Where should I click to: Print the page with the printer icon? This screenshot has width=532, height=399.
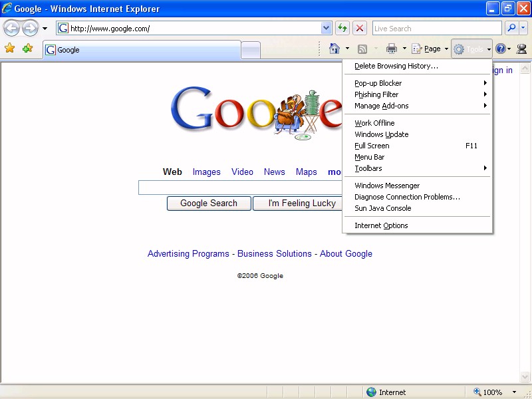[392, 49]
